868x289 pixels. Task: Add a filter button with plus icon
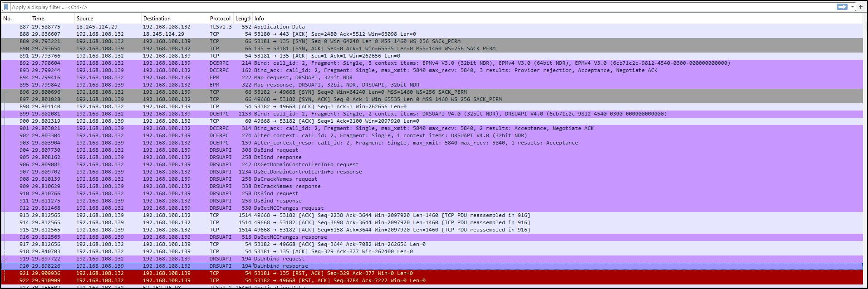click(861, 7)
